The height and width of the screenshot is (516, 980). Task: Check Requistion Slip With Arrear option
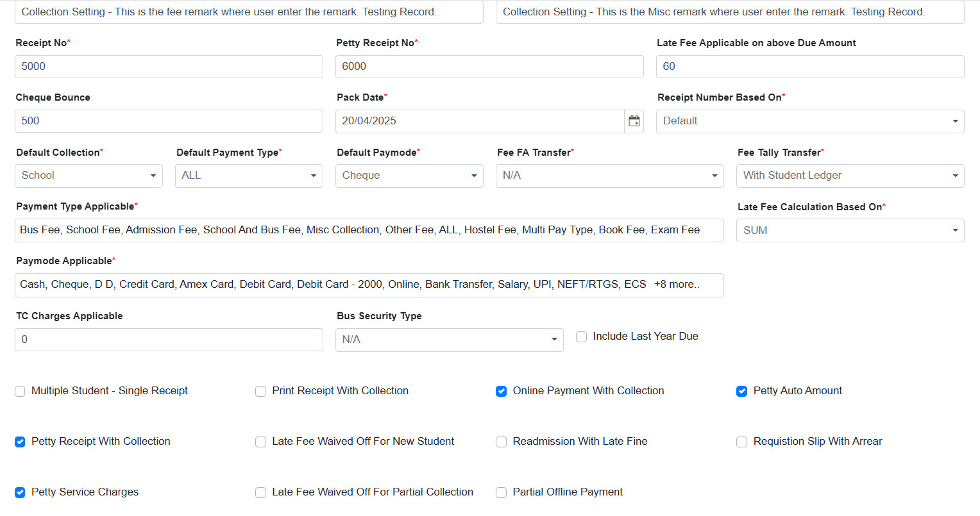coord(742,442)
